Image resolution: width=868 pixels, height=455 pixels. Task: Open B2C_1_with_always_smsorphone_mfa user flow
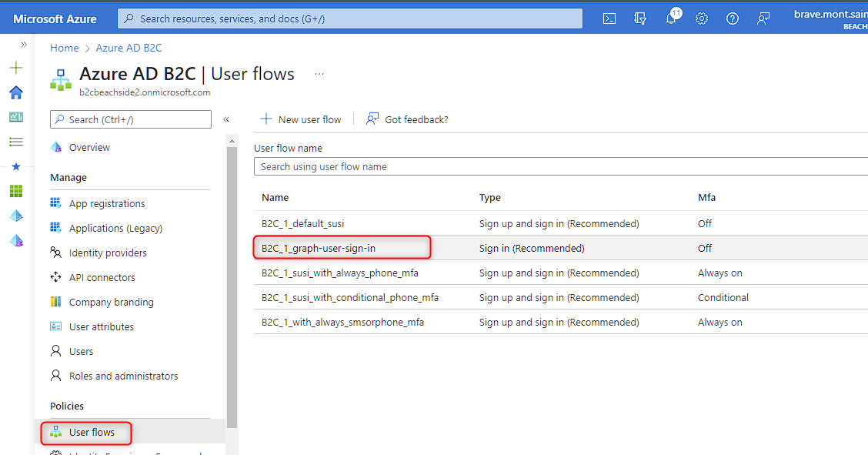(342, 322)
